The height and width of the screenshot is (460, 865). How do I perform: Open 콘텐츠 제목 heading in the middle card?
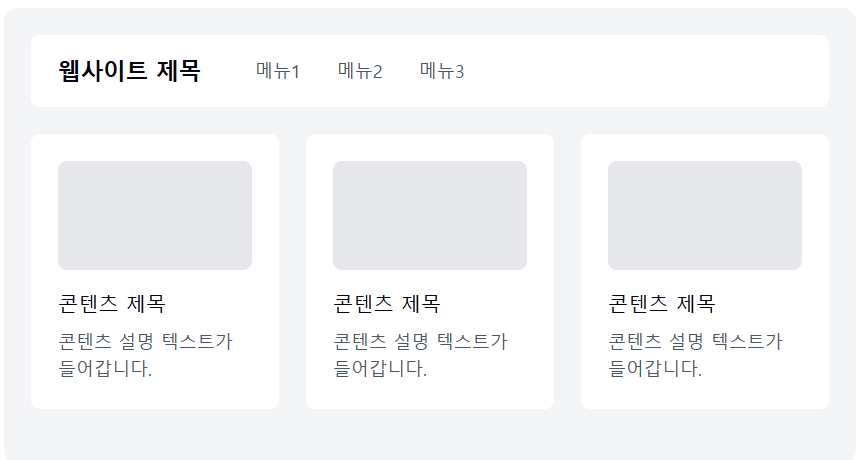click(x=387, y=303)
